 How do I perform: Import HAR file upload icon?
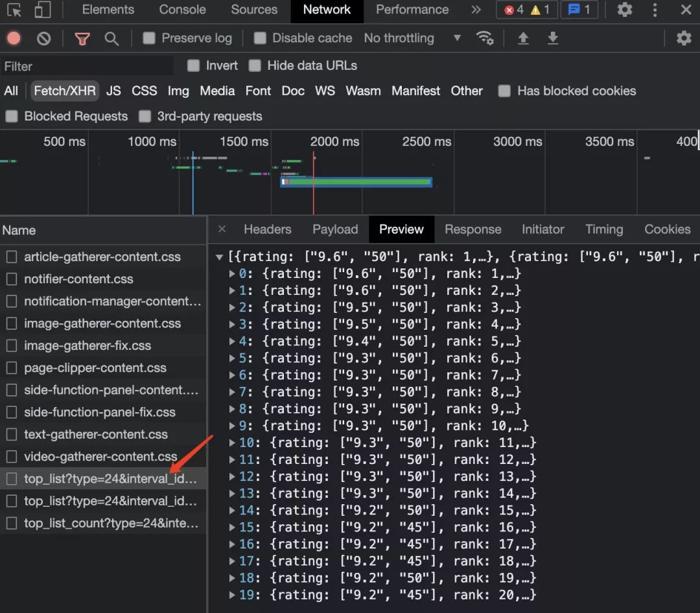pos(523,38)
